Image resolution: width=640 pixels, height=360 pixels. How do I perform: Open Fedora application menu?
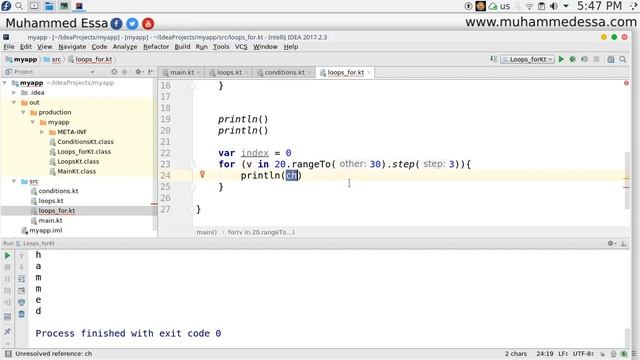click(x=6, y=6)
